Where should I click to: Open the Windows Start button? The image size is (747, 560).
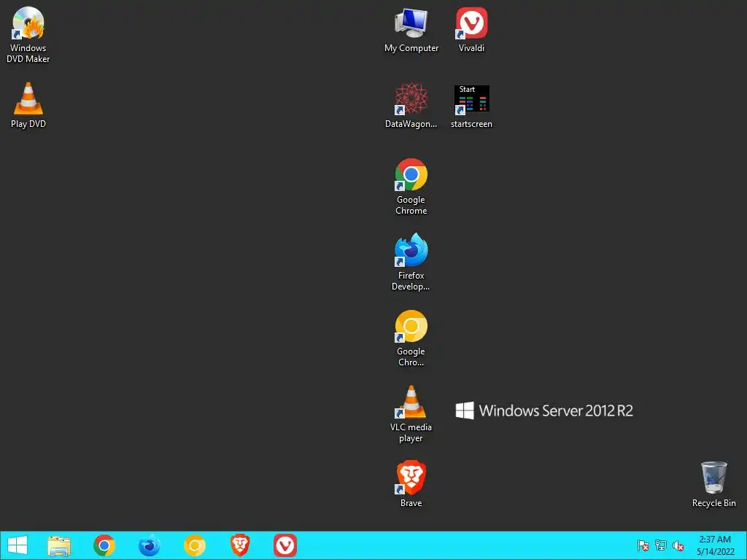pos(18,545)
